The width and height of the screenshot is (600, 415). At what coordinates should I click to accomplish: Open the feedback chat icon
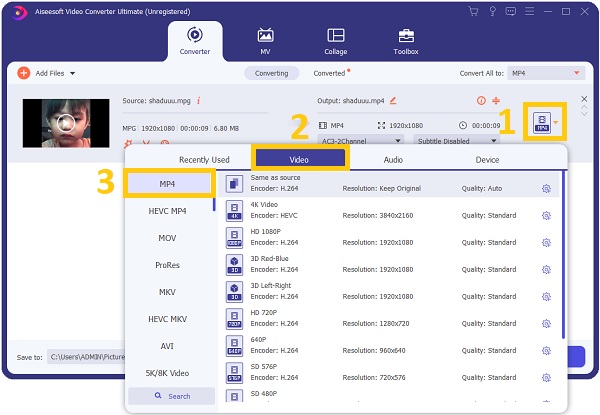[510, 11]
